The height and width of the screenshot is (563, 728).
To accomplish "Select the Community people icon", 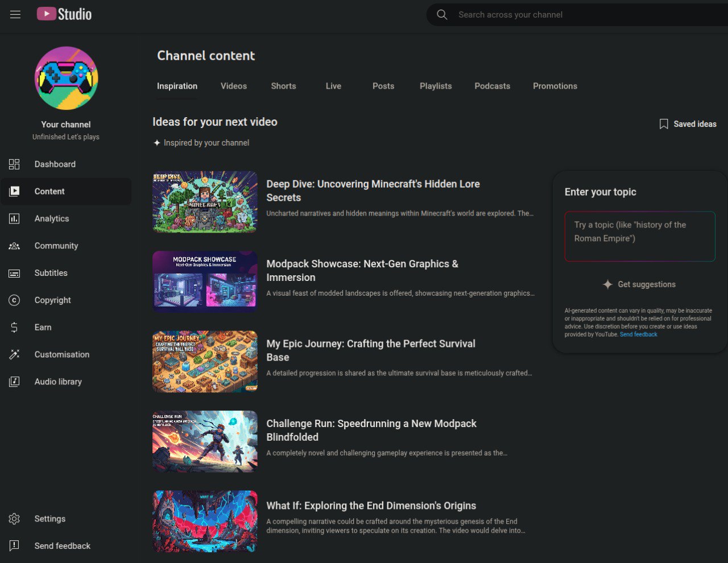I will [x=14, y=246].
